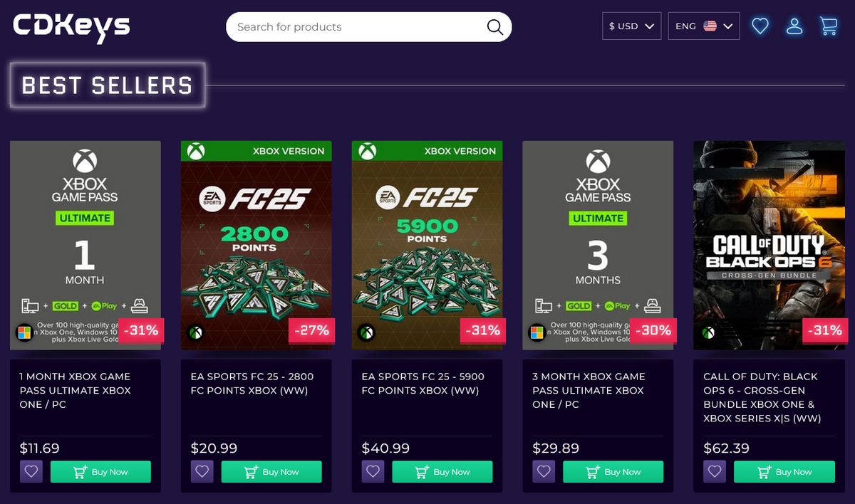Click Buy Now under EA Sports FC 25 2800 Points
This screenshot has width=855, height=504.
pos(271,471)
